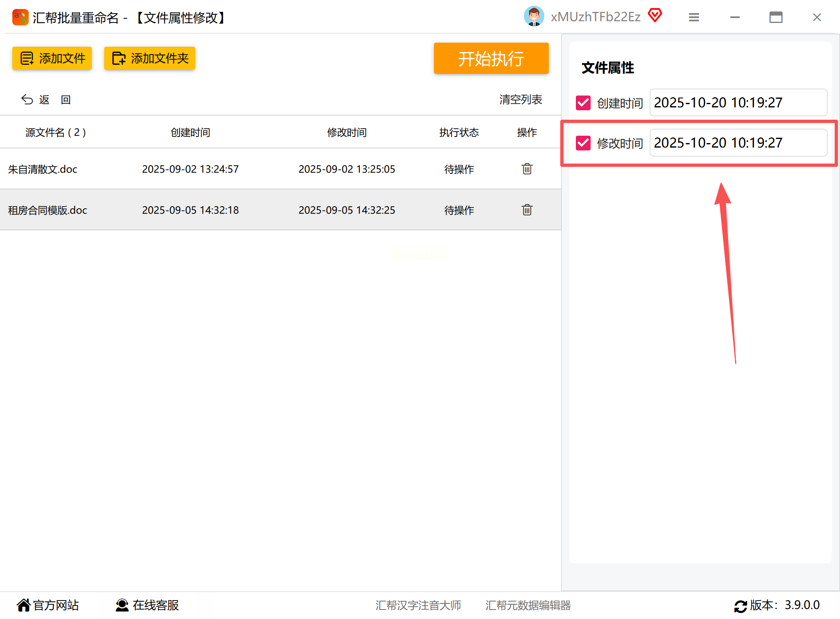Delete 朱自清散文.doc with trash icon

[527, 169]
